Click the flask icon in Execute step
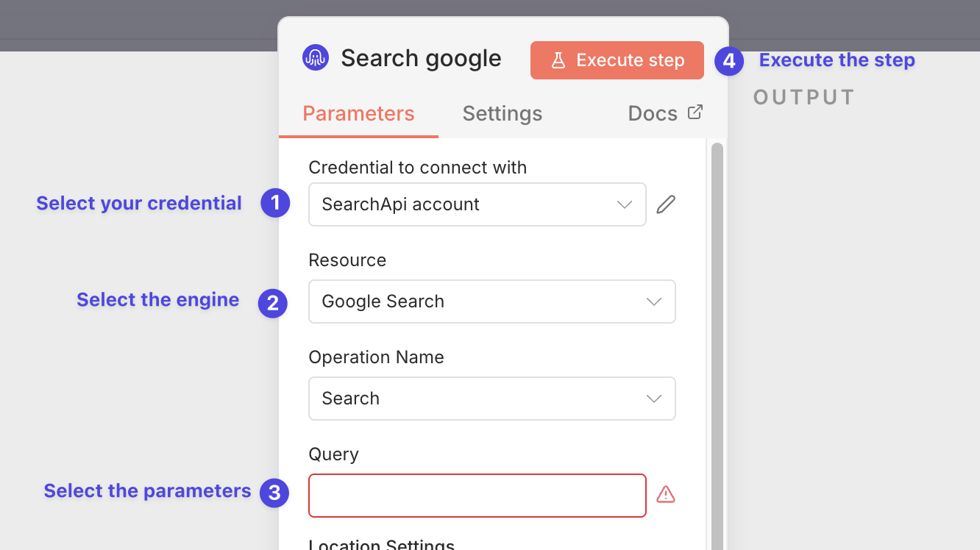The width and height of the screenshot is (980, 550). tap(558, 60)
